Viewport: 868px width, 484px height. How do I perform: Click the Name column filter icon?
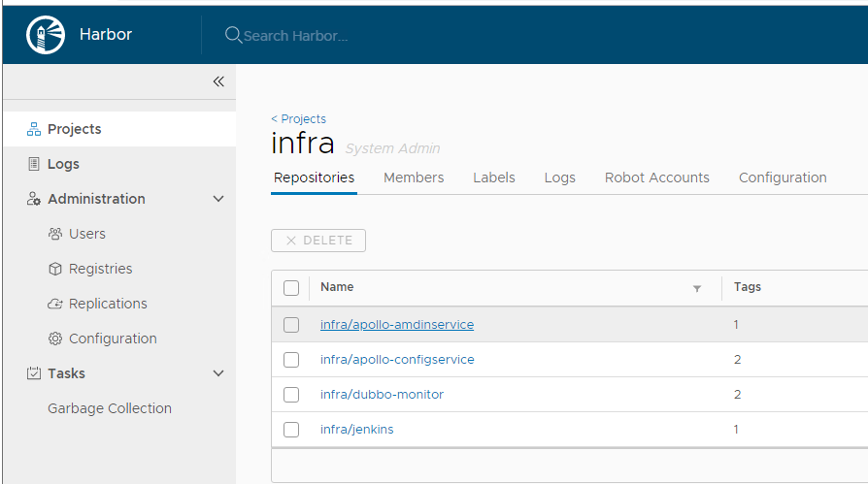point(696,288)
